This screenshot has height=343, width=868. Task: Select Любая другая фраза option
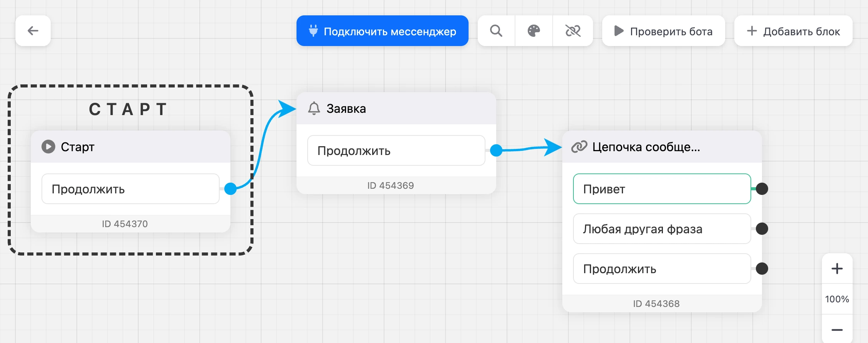pyautogui.click(x=662, y=229)
